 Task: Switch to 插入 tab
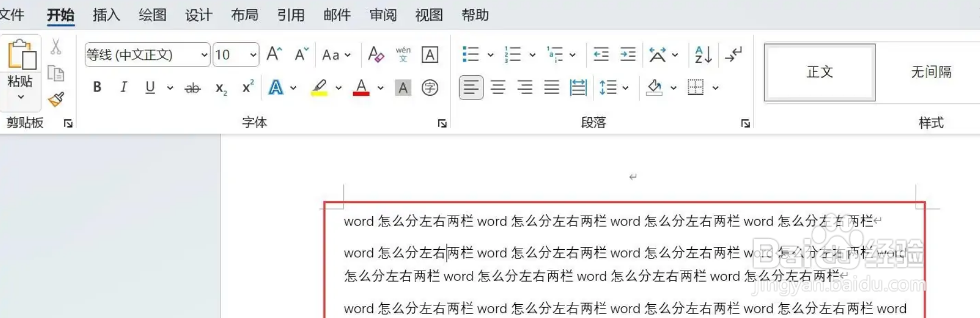(x=106, y=15)
